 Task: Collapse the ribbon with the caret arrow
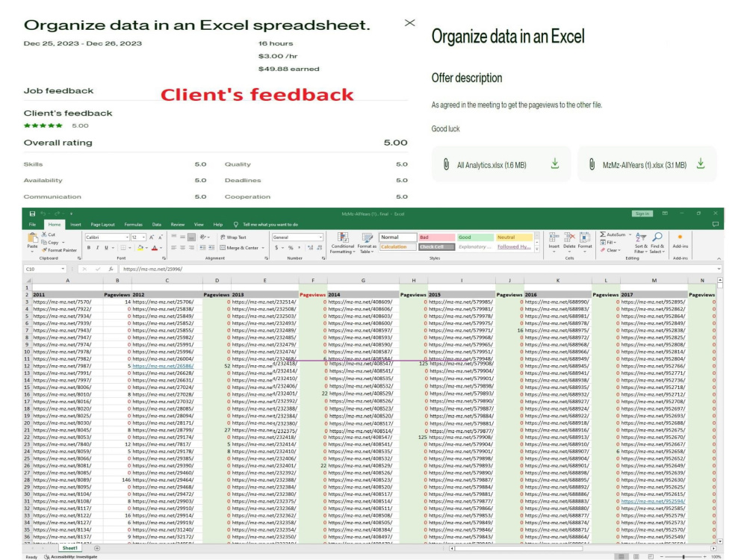pos(719,258)
